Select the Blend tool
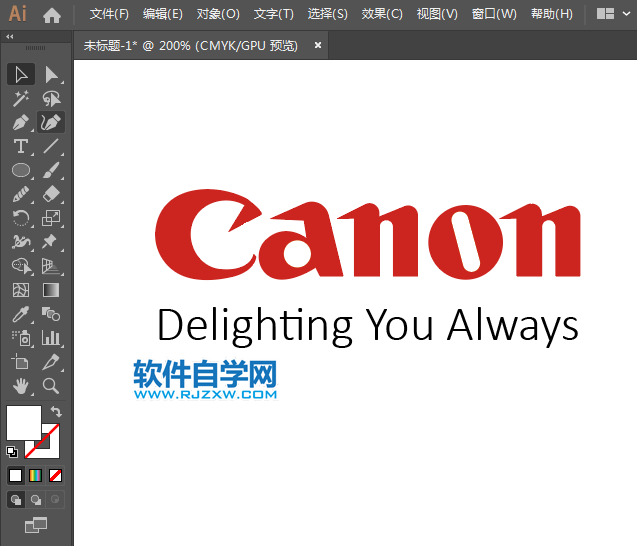 pyautogui.click(x=51, y=314)
